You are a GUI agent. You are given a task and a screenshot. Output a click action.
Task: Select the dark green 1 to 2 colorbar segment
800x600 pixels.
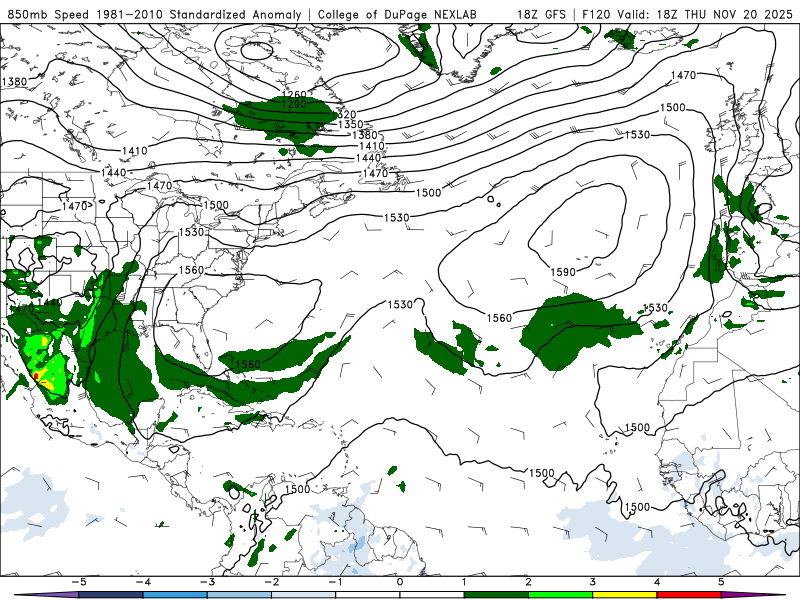(496, 595)
